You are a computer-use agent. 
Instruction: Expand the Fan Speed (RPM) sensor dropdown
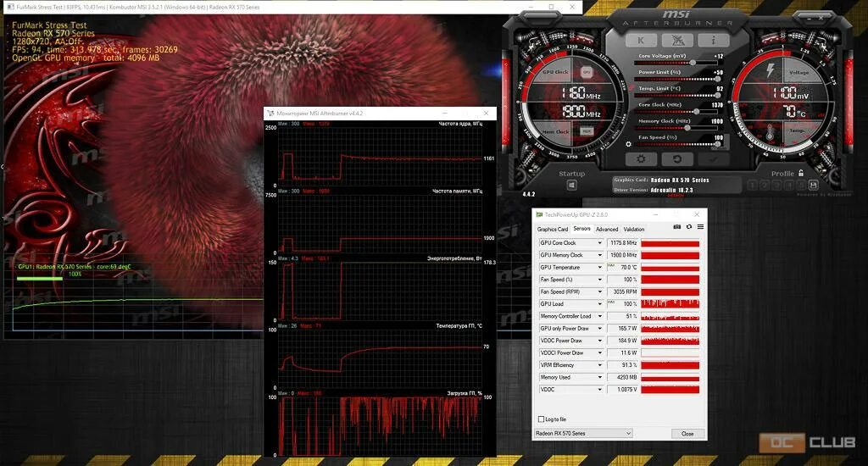point(599,291)
